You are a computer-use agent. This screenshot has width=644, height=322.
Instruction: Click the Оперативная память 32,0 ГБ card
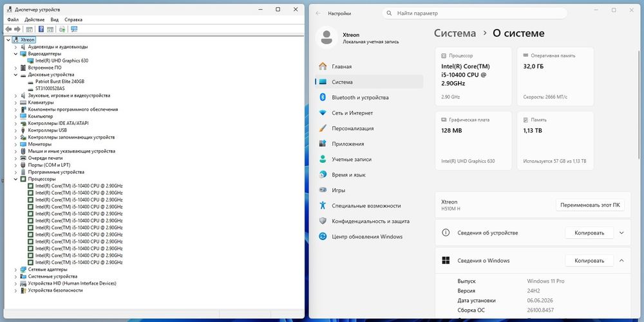pos(555,77)
